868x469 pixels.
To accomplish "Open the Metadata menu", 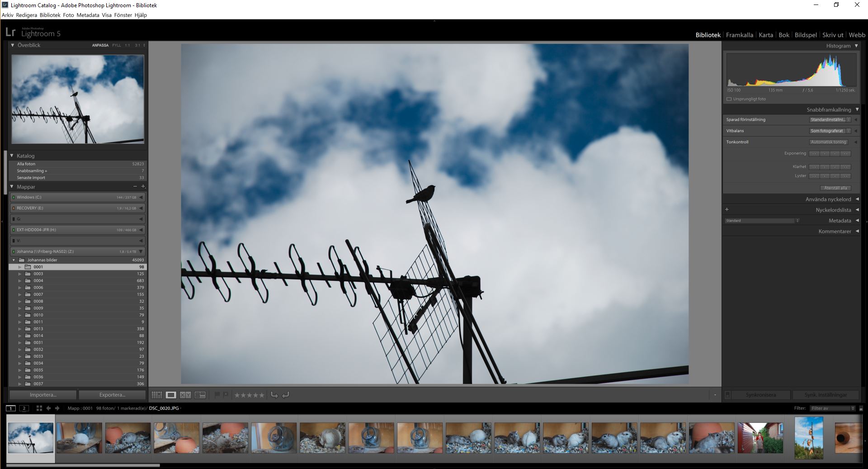I will pyautogui.click(x=89, y=15).
